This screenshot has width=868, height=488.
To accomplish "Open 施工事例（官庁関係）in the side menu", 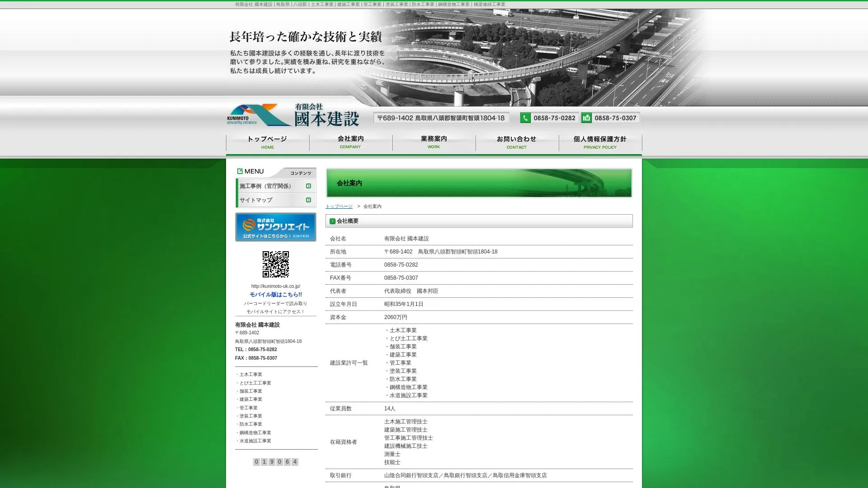I will [276, 186].
